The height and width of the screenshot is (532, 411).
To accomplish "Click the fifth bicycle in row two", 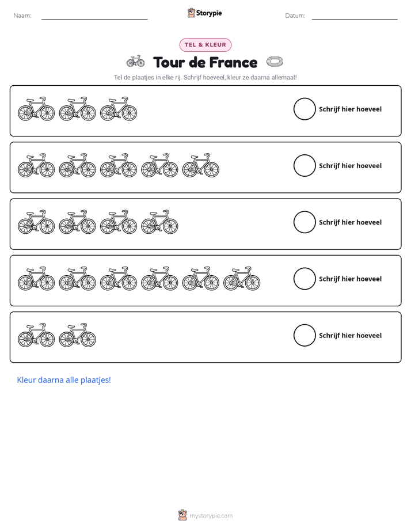I will (x=201, y=165).
